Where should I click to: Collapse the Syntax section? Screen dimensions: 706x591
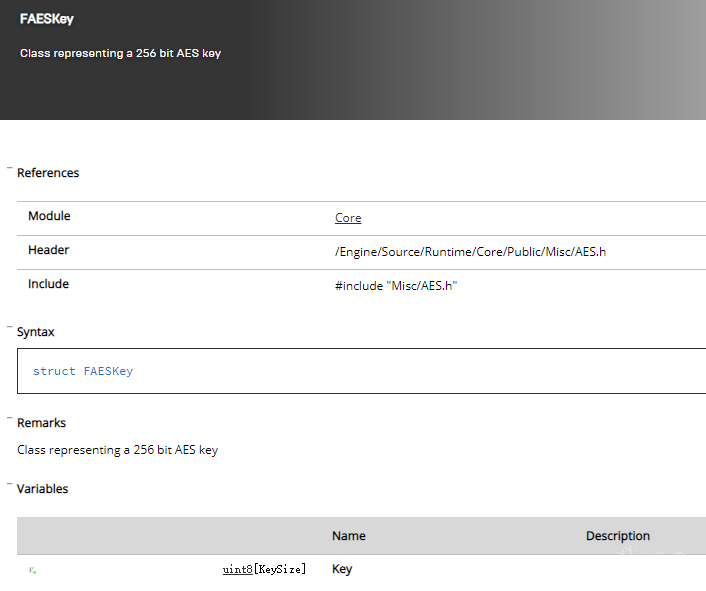coord(10,329)
